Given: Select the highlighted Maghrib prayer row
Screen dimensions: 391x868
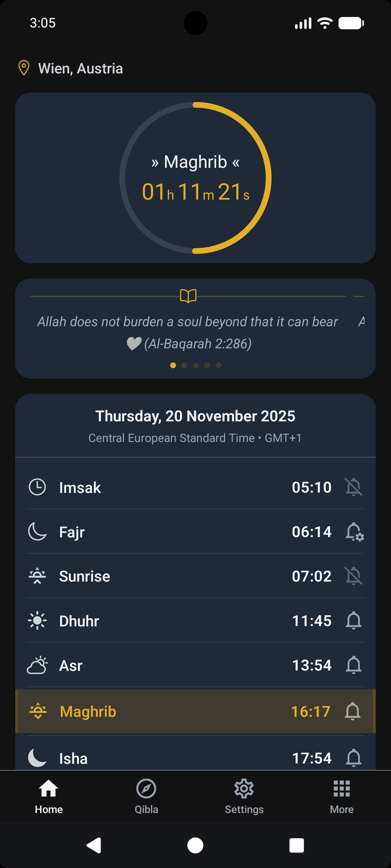Looking at the screenshot, I should coord(195,711).
